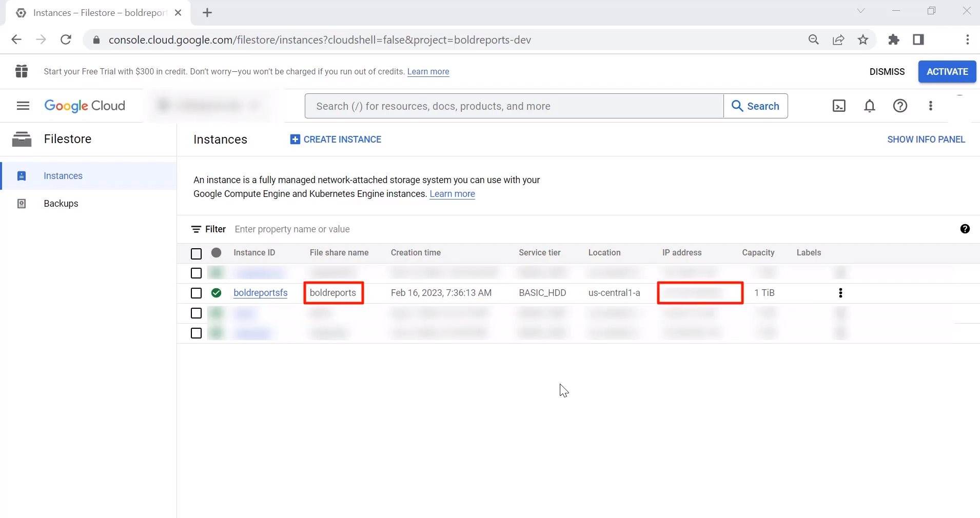Screen dimensions: 980x518
Task: Dismiss the free trial banner
Action: tap(887, 72)
